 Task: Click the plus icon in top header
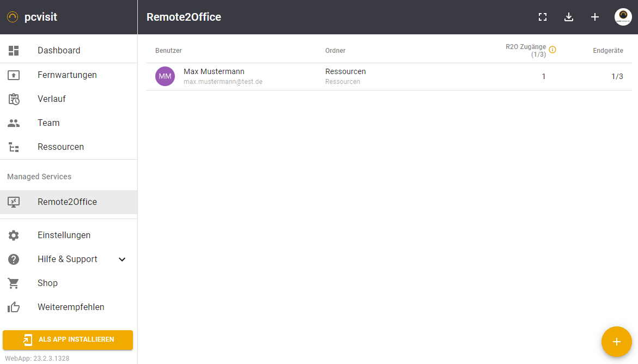coord(595,17)
